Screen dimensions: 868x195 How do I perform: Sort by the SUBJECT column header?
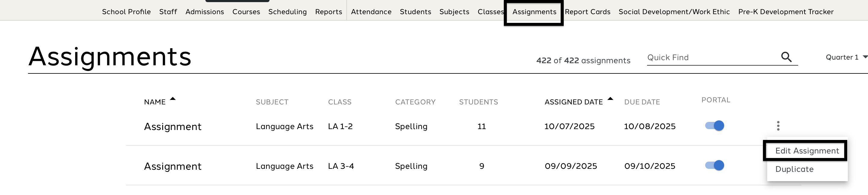coord(272,102)
